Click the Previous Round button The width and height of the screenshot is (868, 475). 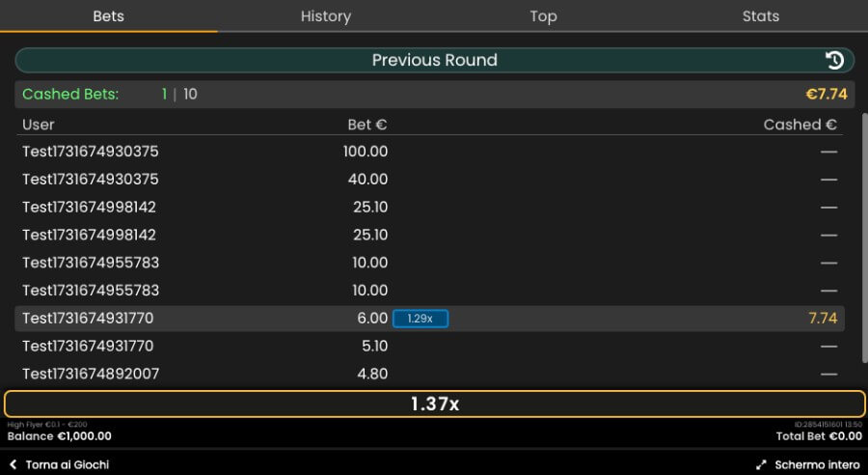[x=435, y=60]
